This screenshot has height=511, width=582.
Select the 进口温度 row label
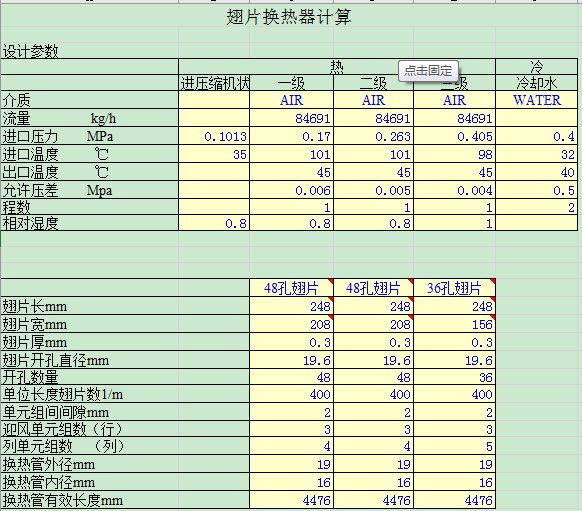[89, 154]
